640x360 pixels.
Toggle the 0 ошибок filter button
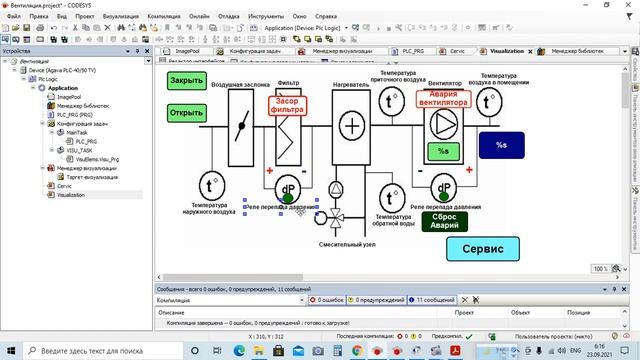click(327, 300)
